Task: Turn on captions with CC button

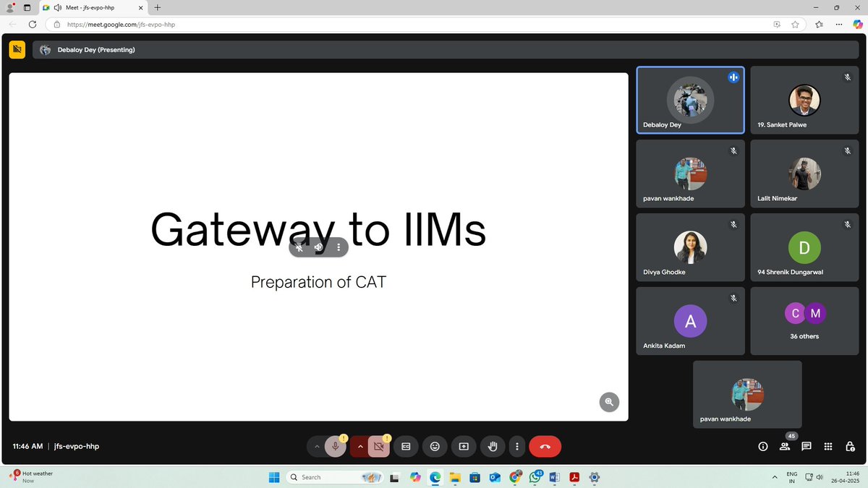Action: 406,447
